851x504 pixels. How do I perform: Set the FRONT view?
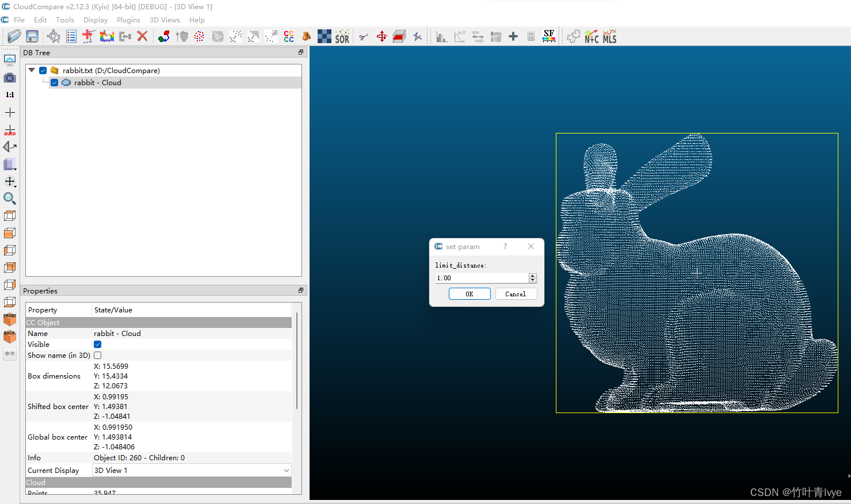coord(10,319)
